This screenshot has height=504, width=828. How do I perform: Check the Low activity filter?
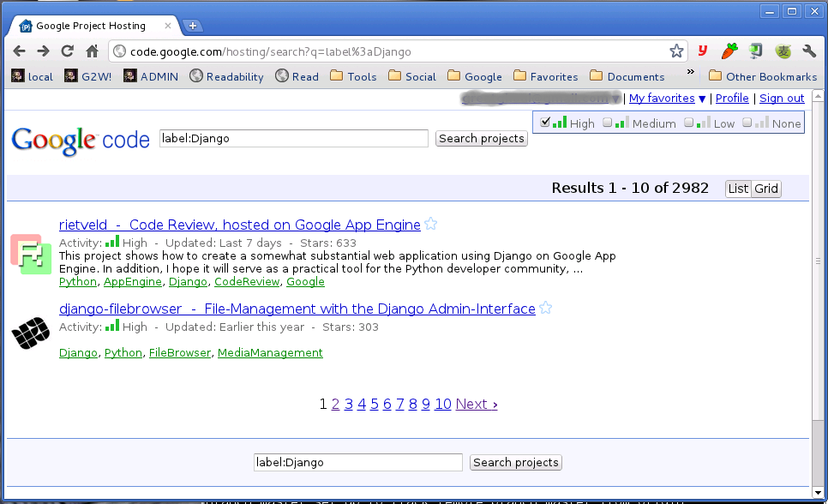point(688,123)
